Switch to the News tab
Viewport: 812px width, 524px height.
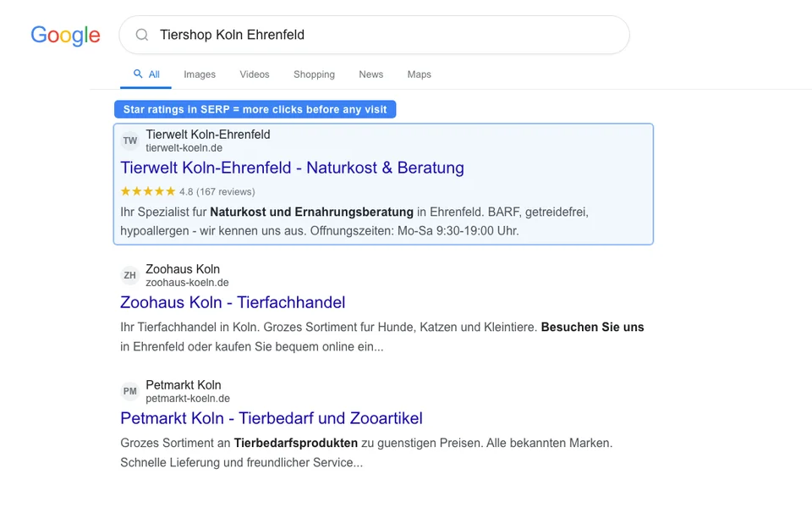click(370, 74)
